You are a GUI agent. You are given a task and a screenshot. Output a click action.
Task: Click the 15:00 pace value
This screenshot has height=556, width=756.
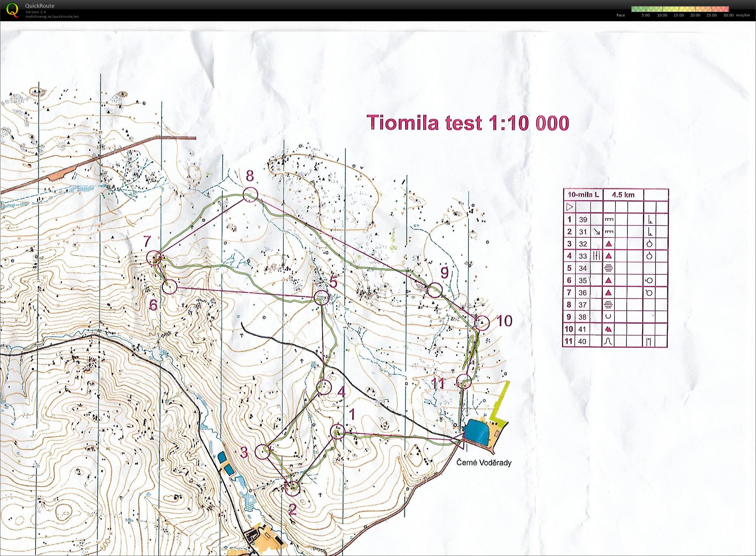pos(678,16)
